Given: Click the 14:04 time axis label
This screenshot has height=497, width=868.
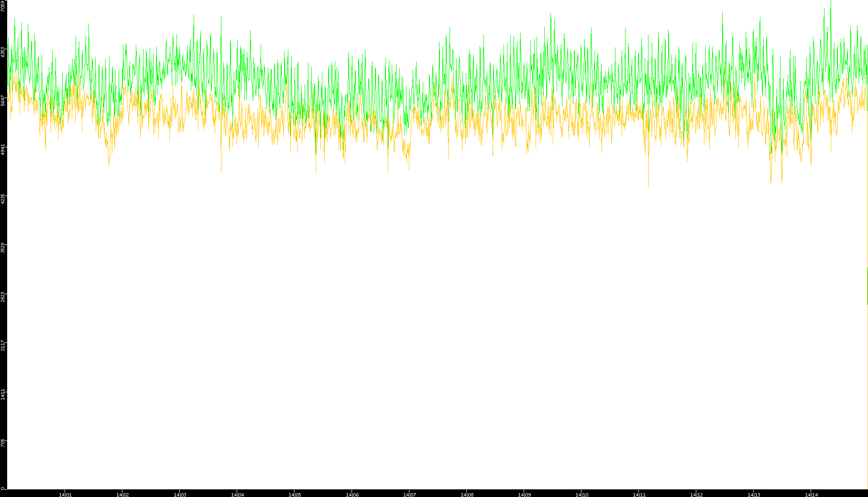Looking at the screenshot, I should pyautogui.click(x=237, y=495).
